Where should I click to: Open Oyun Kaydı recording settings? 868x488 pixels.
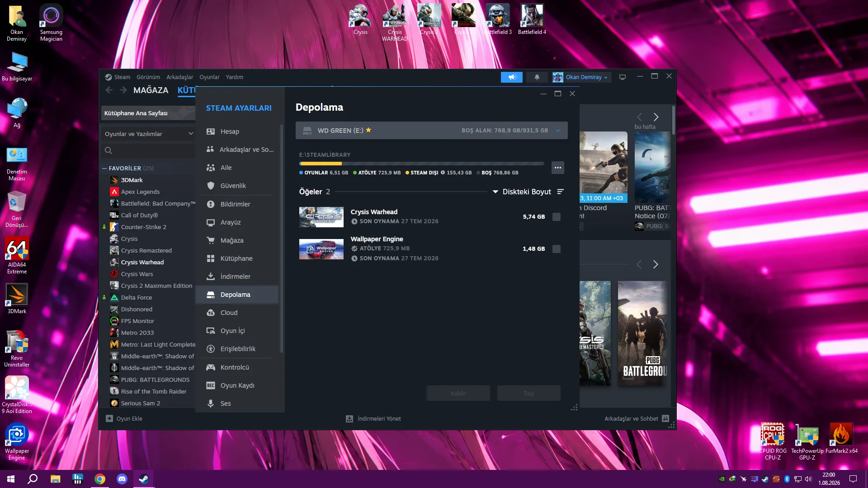(x=237, y=385)
